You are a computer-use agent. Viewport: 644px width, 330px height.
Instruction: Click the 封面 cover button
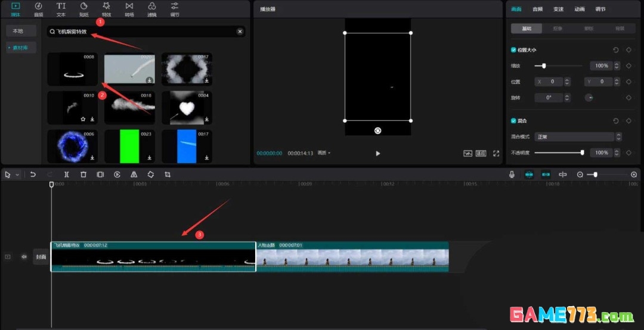pyautogui.click(x=41, y=257)
